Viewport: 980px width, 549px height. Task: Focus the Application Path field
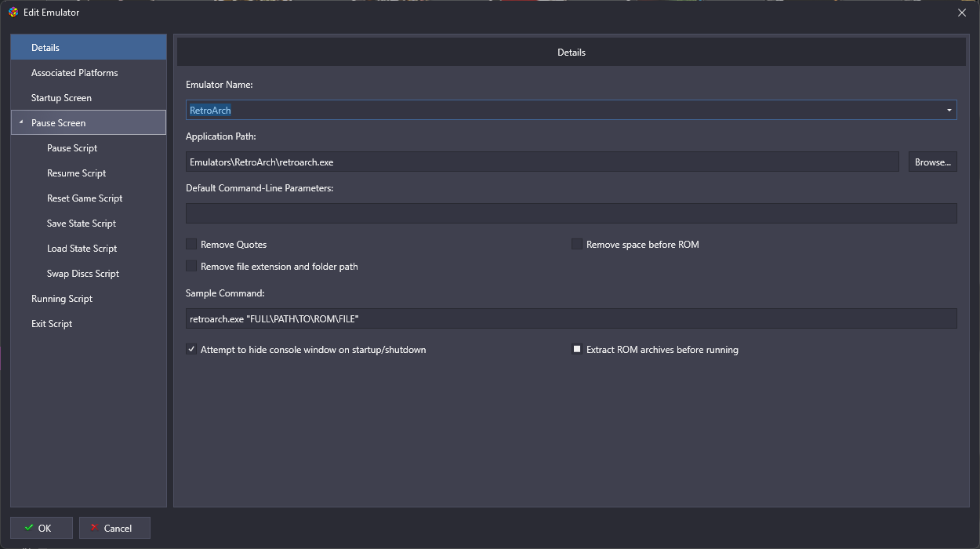click(543, 162)
